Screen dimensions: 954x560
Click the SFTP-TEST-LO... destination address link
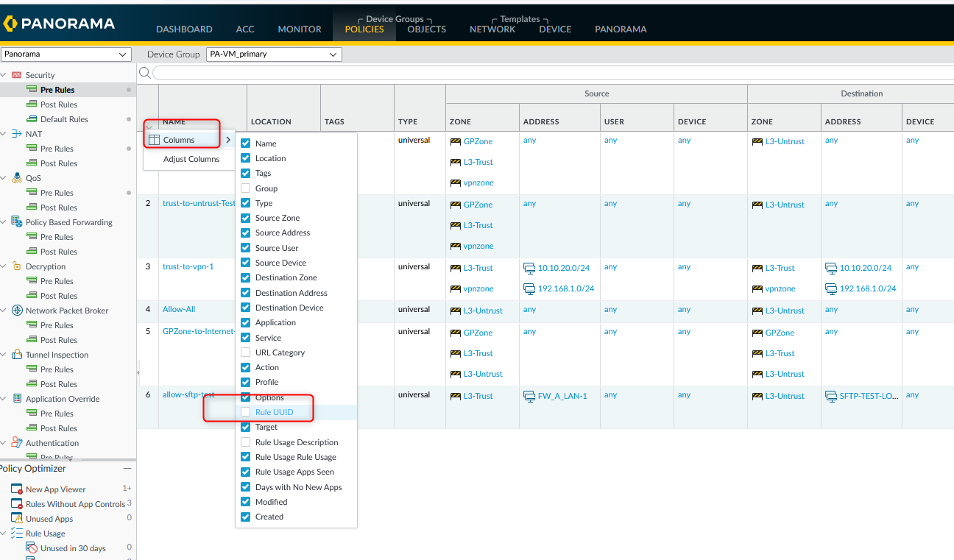(868, 396)
